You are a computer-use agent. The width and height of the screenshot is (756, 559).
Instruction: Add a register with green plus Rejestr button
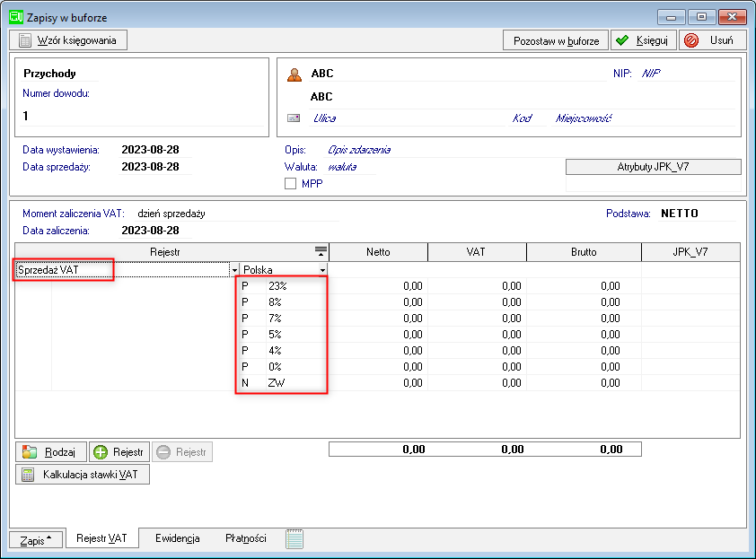[x=119, y=452]
